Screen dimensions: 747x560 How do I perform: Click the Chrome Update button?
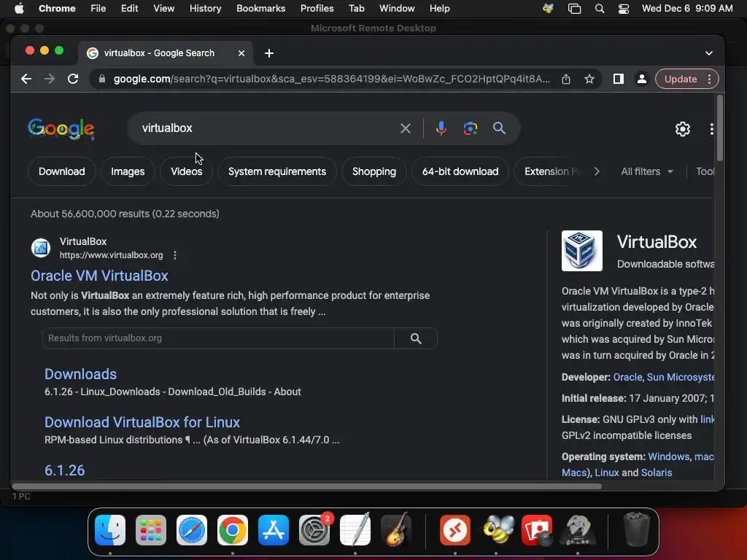click(680, 79)
